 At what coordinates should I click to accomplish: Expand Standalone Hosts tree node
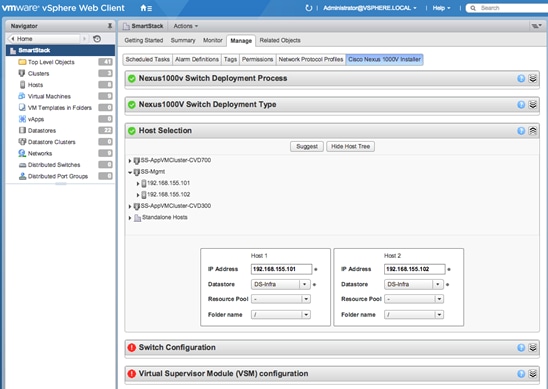[130, 218]
